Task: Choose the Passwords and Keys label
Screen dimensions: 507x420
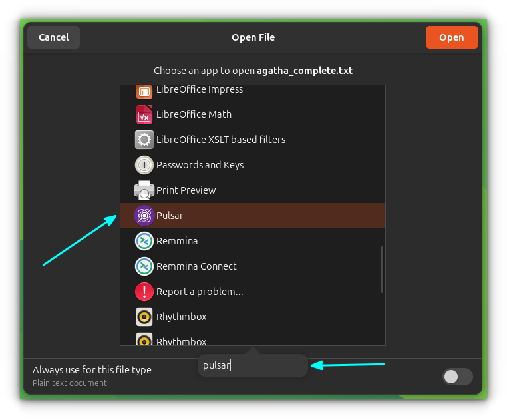Action: (200, 165)
